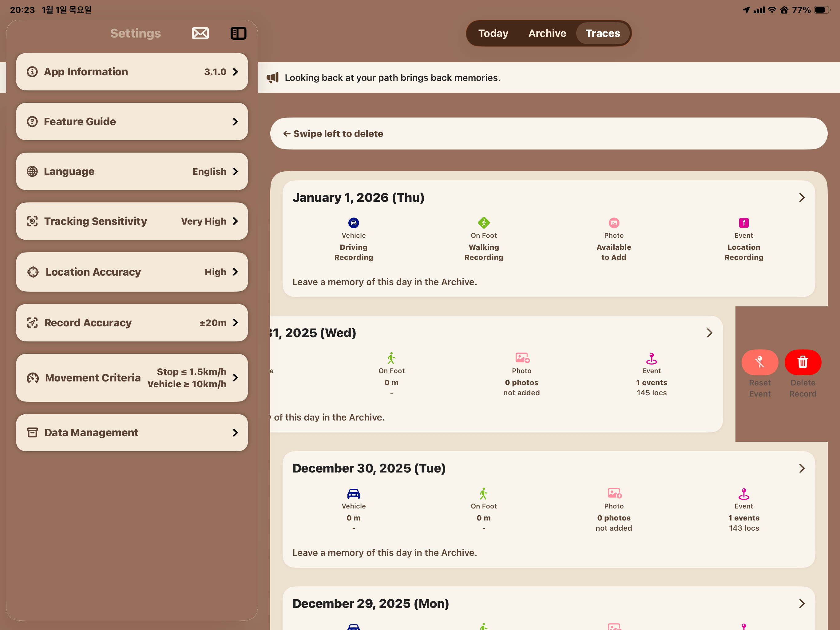Tap January 1 Vehicle car icon
Screen dimensions: 840x630
[x=354, y=223]
